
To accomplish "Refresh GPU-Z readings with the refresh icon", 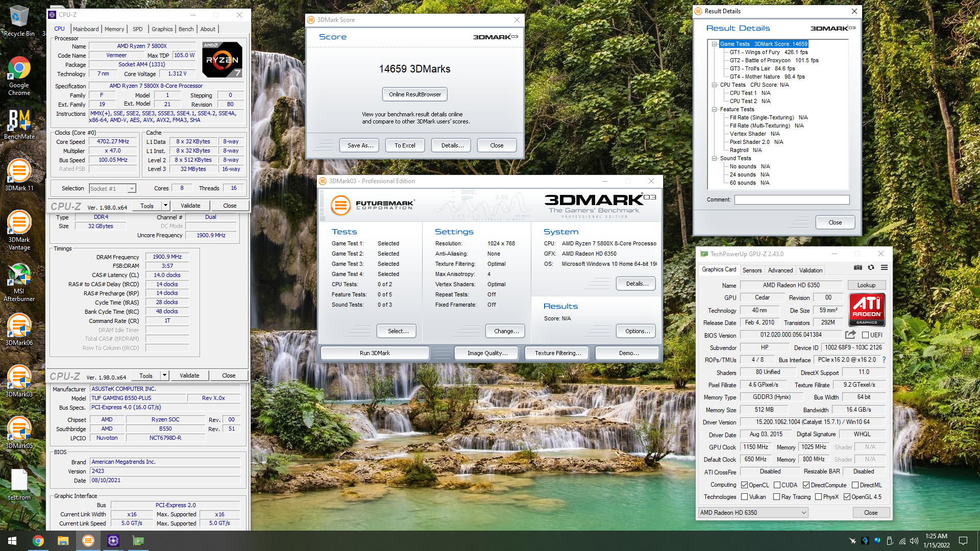I will (x=871, y=267).
